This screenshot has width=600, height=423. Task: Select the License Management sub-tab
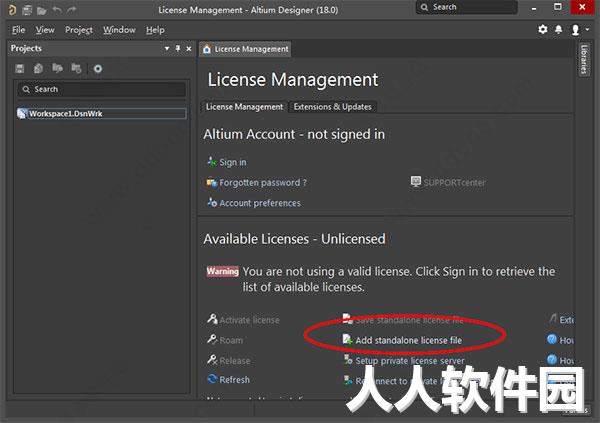point(244,107)
